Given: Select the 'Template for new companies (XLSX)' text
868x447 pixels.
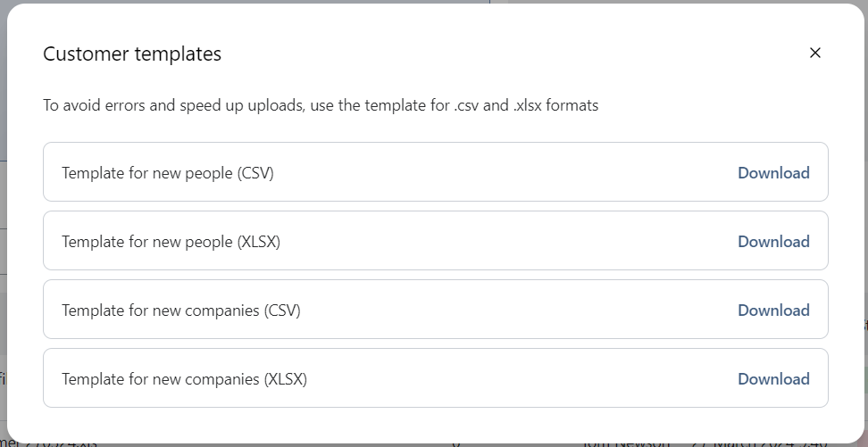Looking at the screenshot, I should tap(184, 379).
